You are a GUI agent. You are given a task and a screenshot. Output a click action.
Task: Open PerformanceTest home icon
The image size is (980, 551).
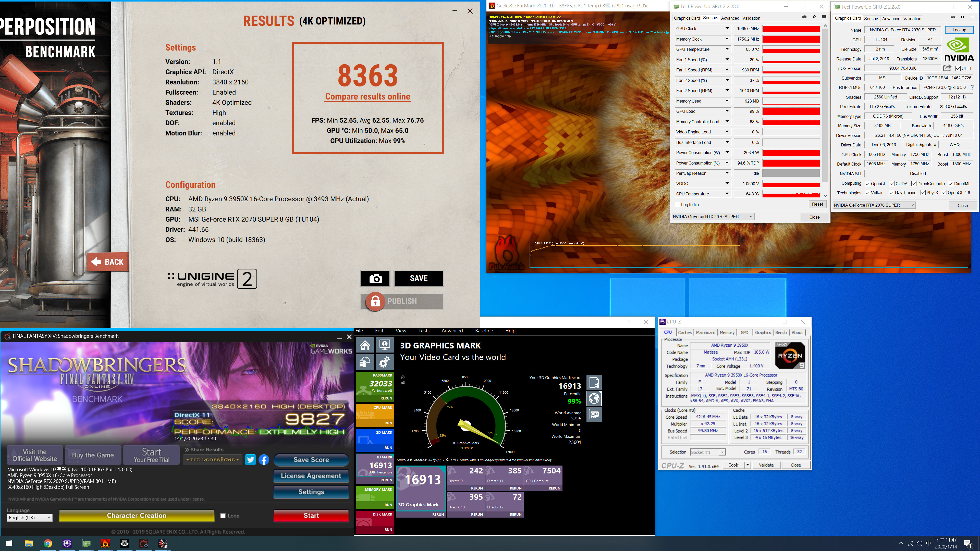[365, 345]
